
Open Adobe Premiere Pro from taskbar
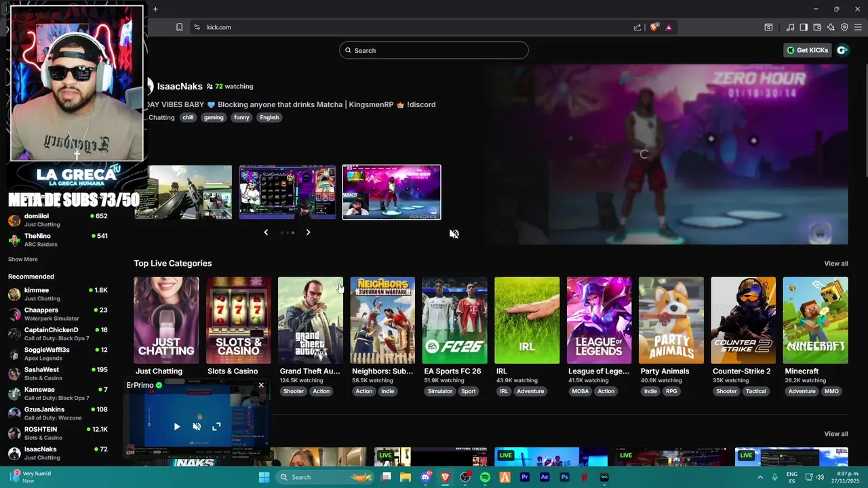tap(524, 477)
